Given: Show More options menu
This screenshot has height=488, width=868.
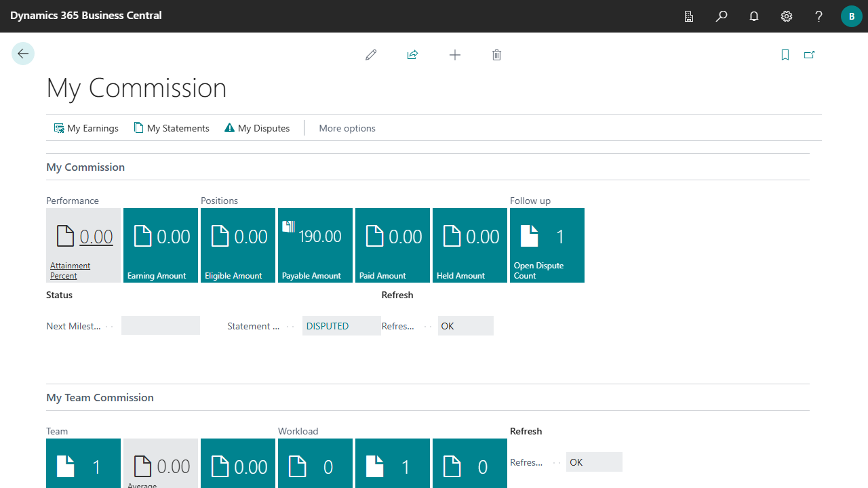Looking at the screenshot, I should 347,128.
